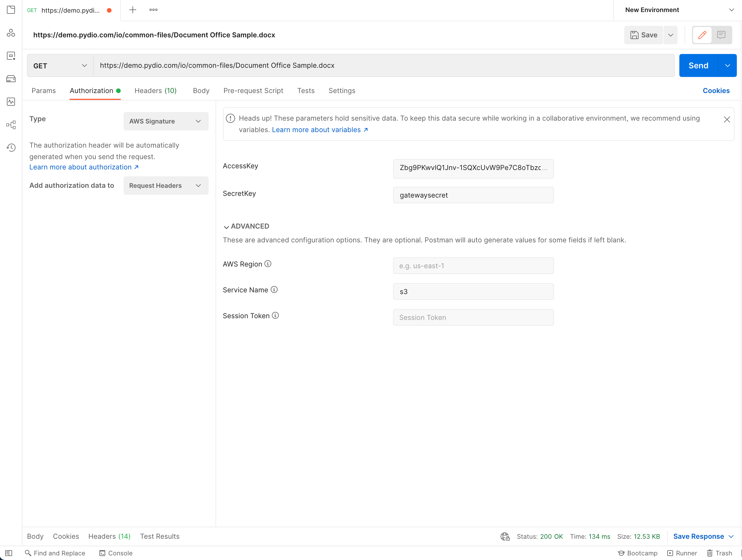Open the AWS Signature type dropdown
742x560 pixels.
pos(166,121)
